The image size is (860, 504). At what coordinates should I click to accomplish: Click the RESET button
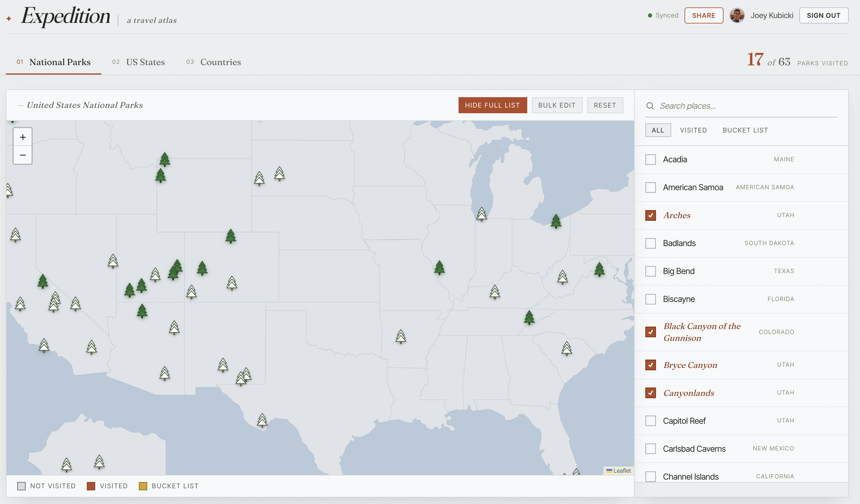[x=605, y=105]
